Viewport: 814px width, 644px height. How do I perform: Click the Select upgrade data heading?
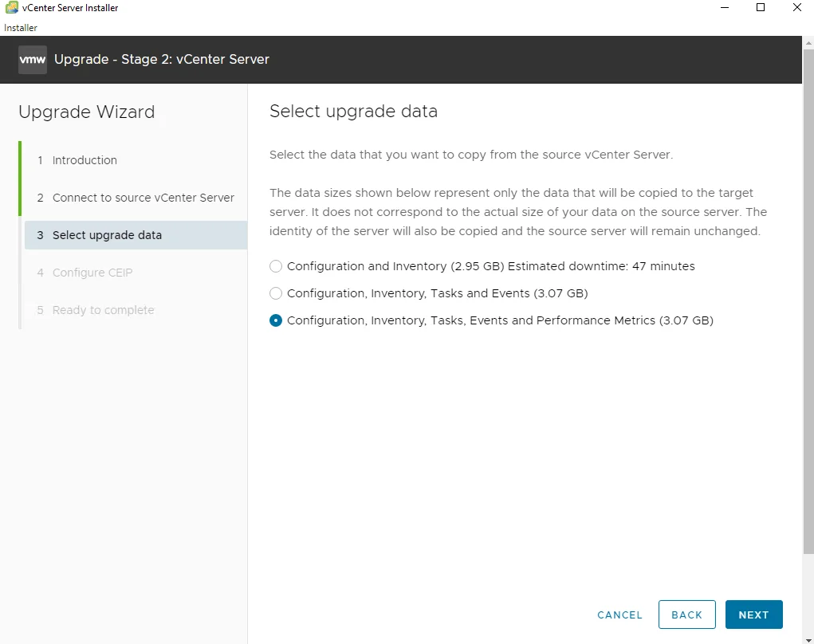353,112
